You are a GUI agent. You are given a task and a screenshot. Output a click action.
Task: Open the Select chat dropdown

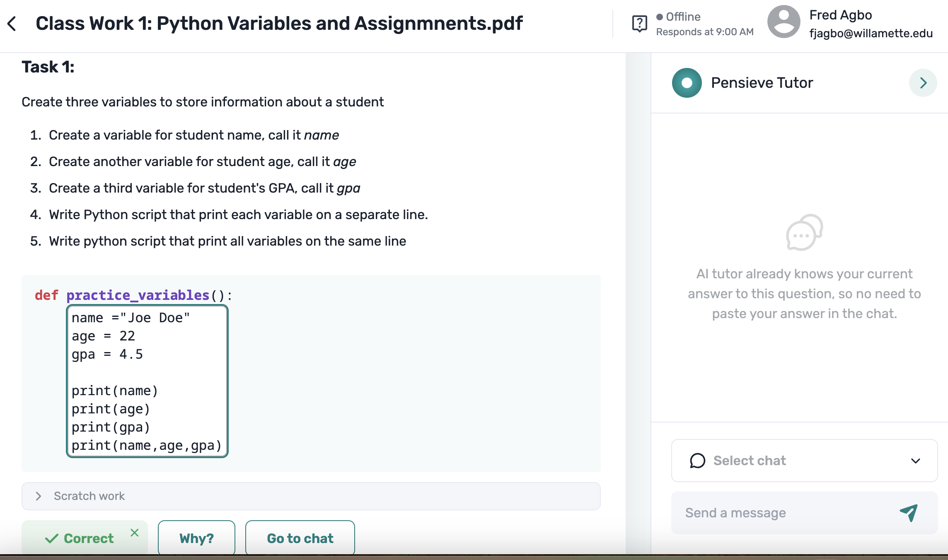916,461
